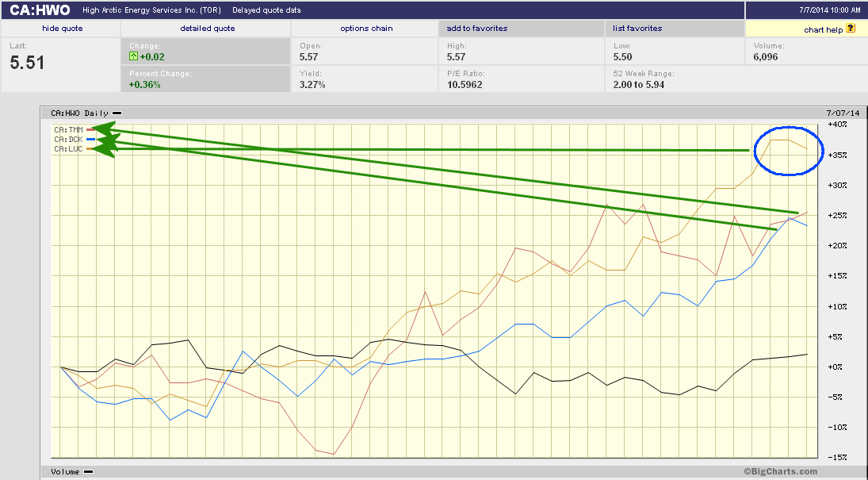Click the Delayed quote data label
Image resolution: width=868 pixels, height=480 pixels.
266,10
